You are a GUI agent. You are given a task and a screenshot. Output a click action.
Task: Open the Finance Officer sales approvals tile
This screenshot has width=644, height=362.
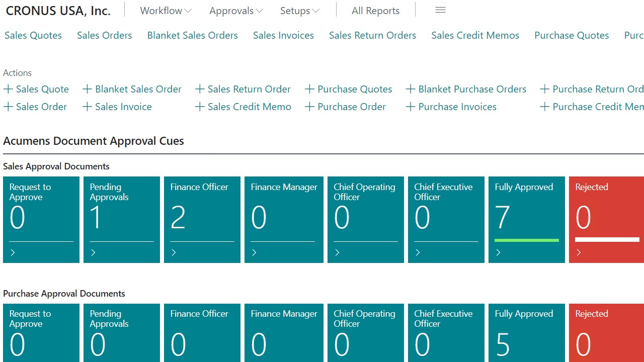coord(202,219)
